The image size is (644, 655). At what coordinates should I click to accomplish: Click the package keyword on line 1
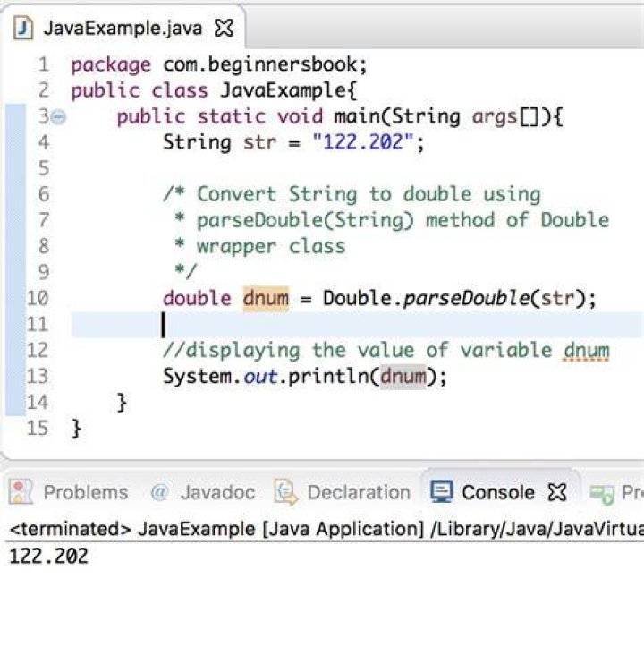point(111,65)
